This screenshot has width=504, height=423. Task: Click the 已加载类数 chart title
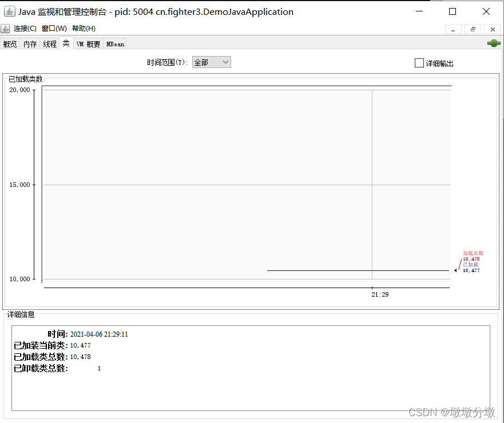[x=25, y=79]
